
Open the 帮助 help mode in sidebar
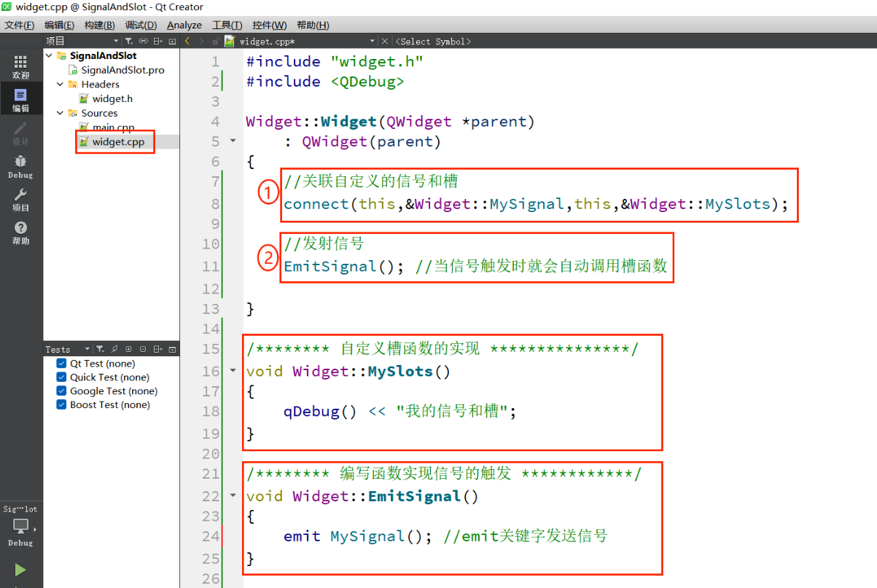(x=20, y=232)
